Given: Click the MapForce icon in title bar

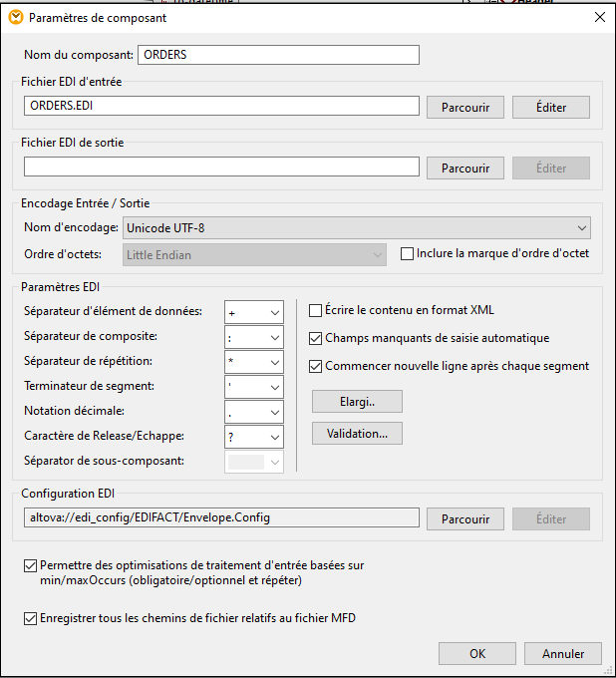Looking at the screenshot, I should click(15, 17).
